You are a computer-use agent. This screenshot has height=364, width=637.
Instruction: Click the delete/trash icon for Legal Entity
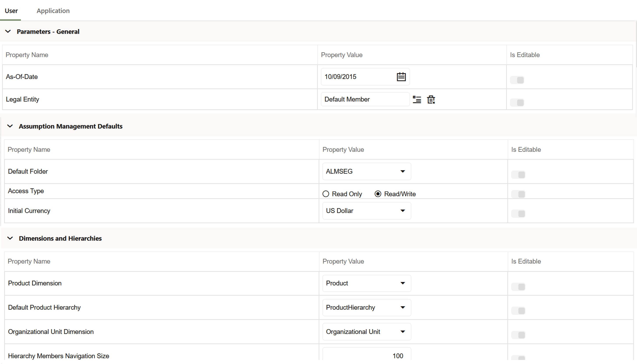[x=431, y=100]
